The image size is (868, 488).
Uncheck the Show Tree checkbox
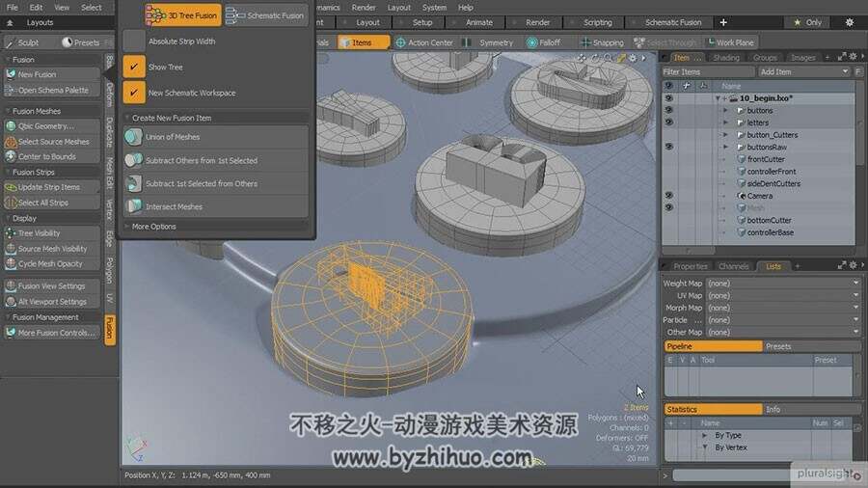(134, 67)
